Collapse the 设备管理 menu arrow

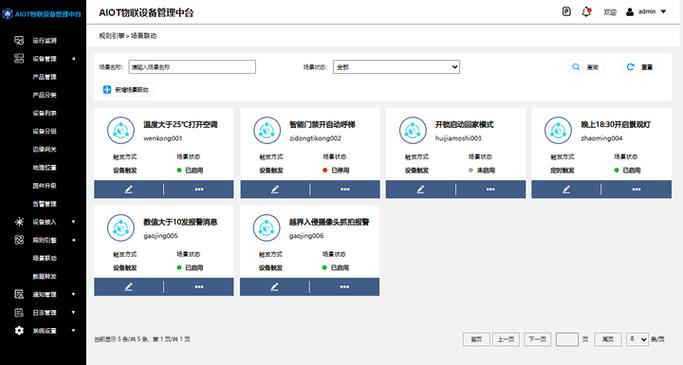(73, 59)
